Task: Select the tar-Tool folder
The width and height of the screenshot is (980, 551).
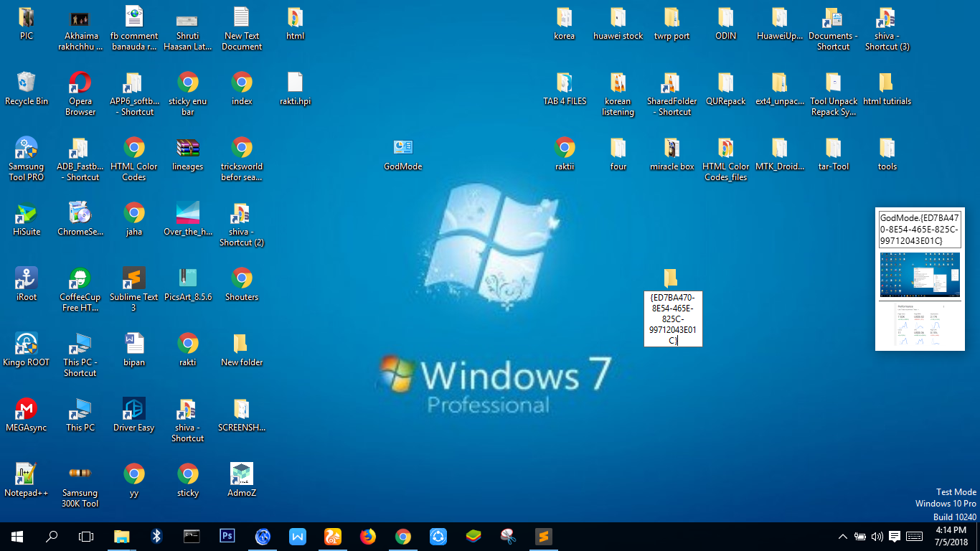Action: [x=834, y=154]
